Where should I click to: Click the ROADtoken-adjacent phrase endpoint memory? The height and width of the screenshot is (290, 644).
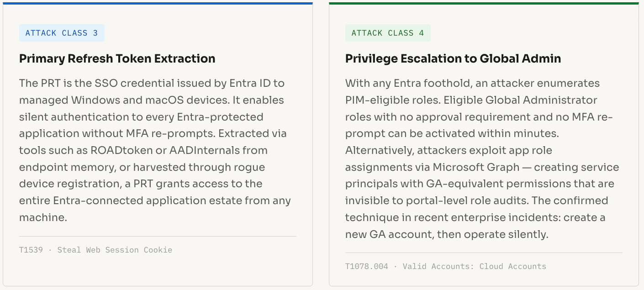click(x=67, y=167)
